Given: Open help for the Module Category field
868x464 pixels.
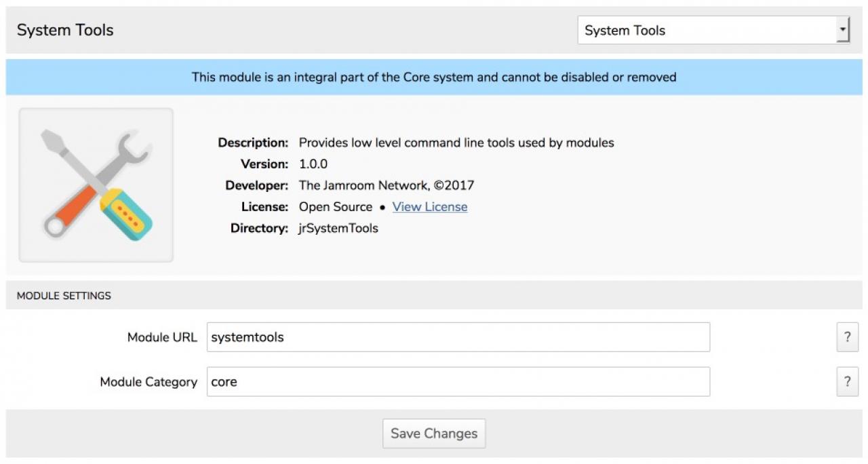Looking at the screenshot, I should click(x=847, y=382).
